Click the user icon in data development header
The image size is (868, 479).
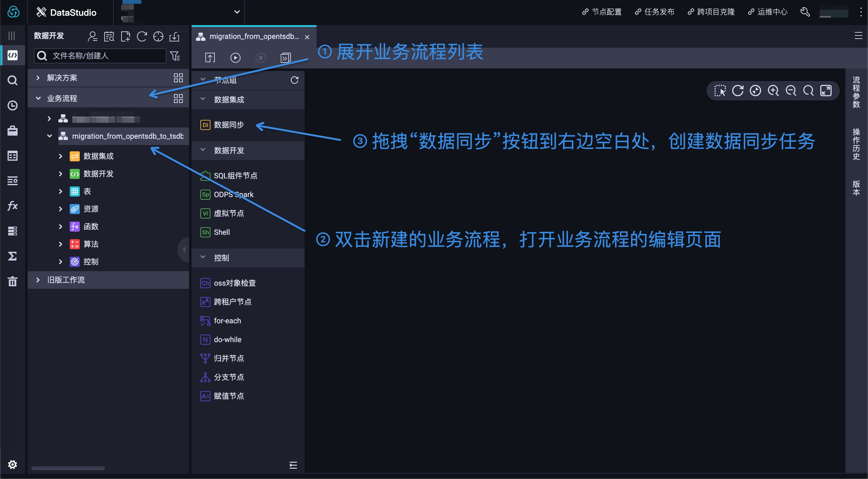92,36
